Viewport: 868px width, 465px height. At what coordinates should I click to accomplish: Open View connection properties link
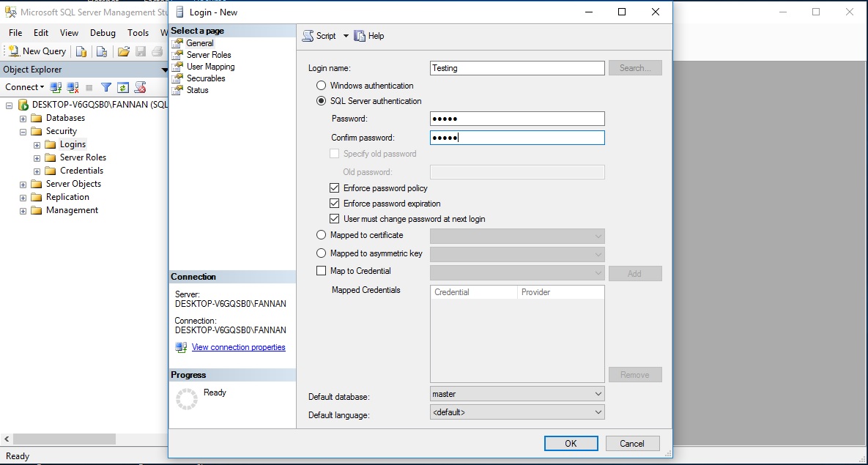pos(238,347)
